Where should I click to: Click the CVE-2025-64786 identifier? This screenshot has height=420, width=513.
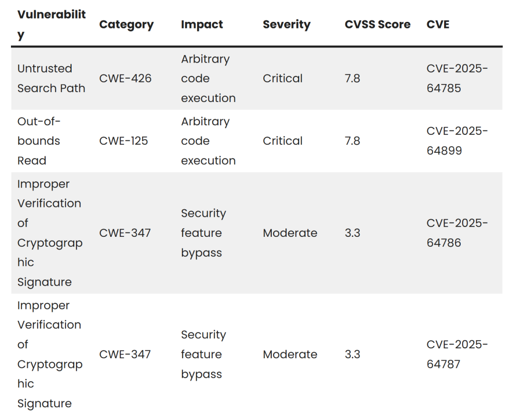point(457,233)
